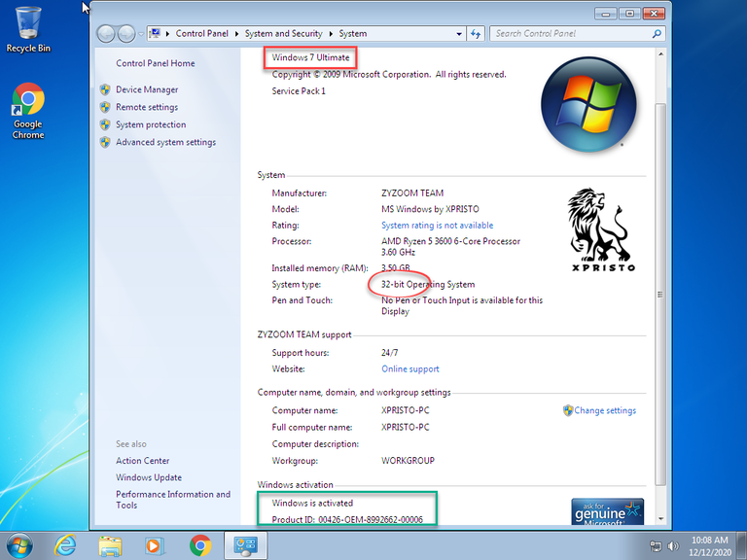Click XPRISTO-PC next to Full computer name
Image resolution: width=747 pixels, height=560 pixels.
tap(406, 427)
